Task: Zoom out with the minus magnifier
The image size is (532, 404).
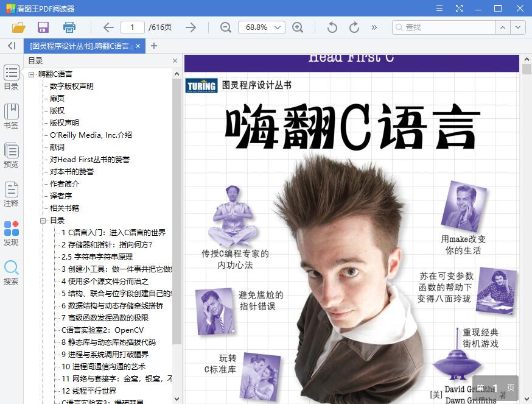Action: click(225, 27)
